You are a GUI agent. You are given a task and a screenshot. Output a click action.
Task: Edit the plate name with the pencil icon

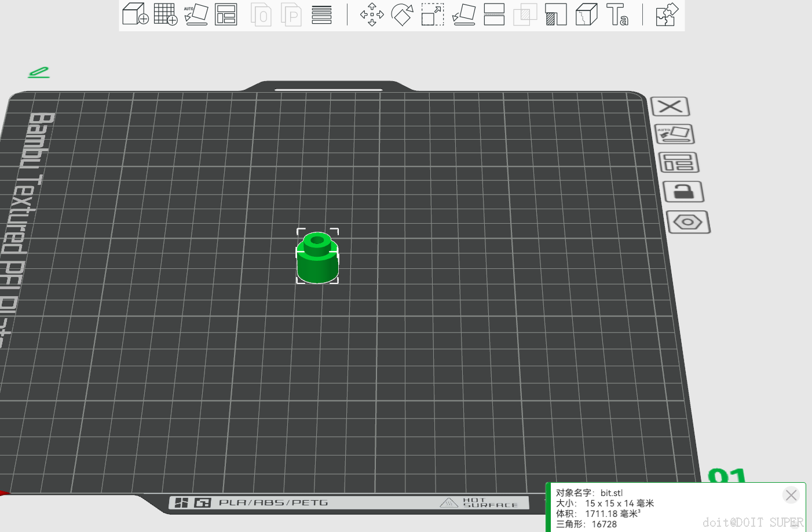[x=39, y=72]
